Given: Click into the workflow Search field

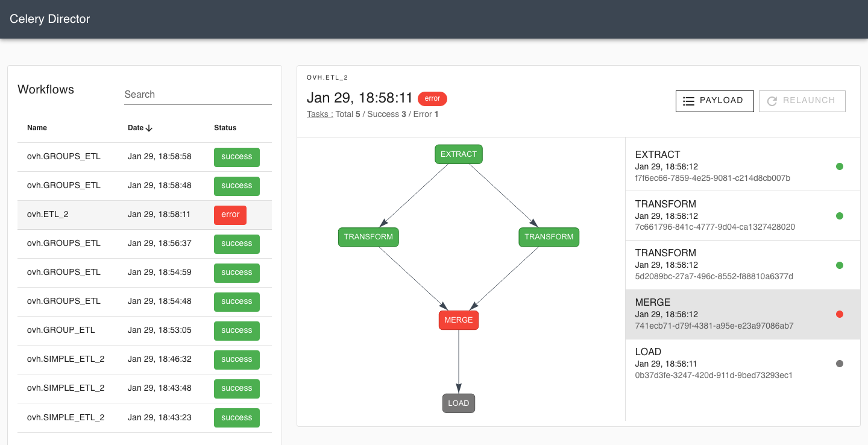Looking at the screenshot, I should (198, 94).
